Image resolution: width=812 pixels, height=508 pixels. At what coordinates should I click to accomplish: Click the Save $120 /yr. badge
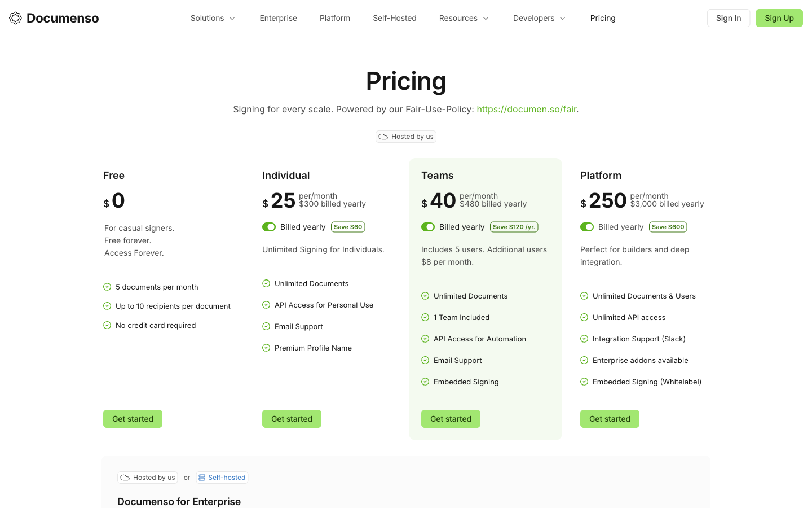tap(514, 227)
